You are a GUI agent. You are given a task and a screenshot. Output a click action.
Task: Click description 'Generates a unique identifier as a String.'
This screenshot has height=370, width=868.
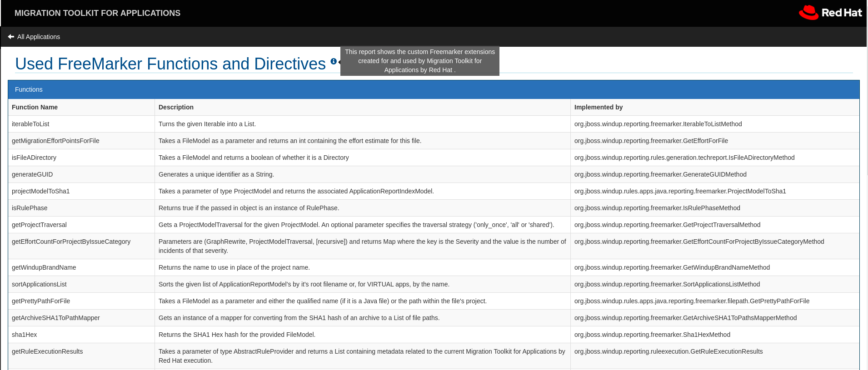pos(216,174)
